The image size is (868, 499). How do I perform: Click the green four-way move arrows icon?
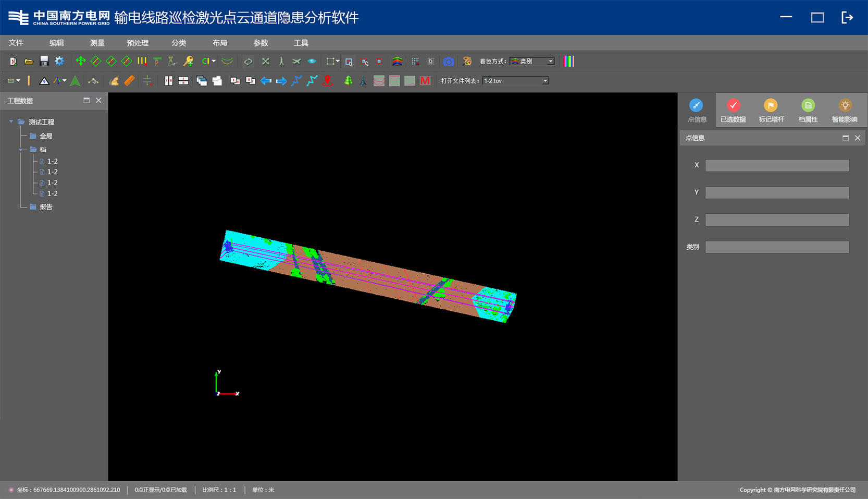80,62
